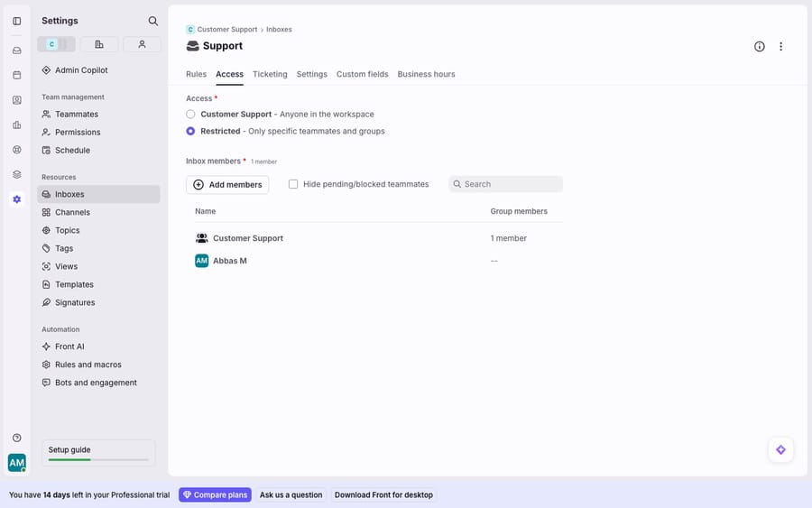The height and width of the screenshot is (508, 812).
Task: Select Restricted access radio option
Action: click(x=190, y=131)
